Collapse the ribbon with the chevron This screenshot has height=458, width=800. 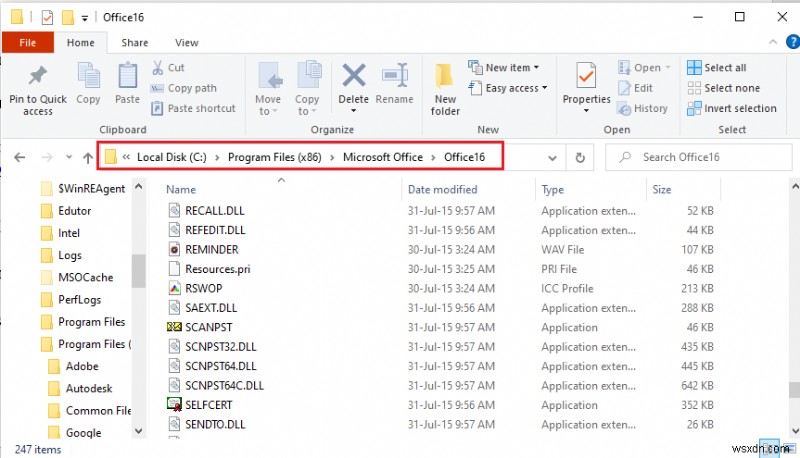pos(773,42)
